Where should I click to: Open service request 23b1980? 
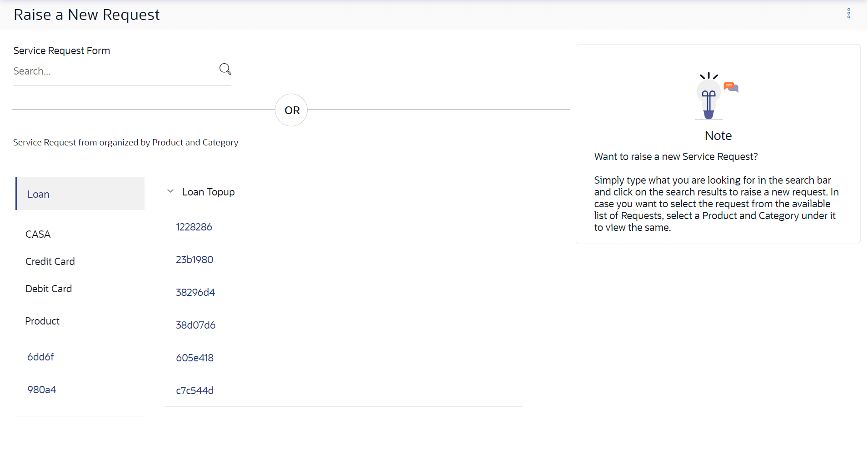[x=195, y=260]
